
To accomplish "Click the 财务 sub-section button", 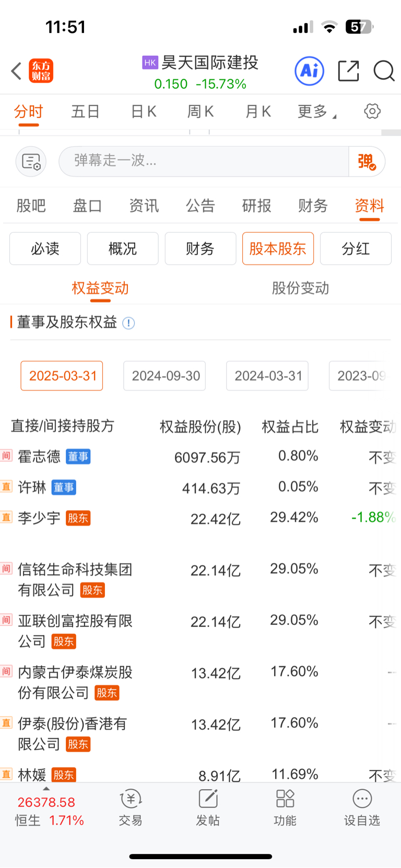I will click(x=200, y=248).
